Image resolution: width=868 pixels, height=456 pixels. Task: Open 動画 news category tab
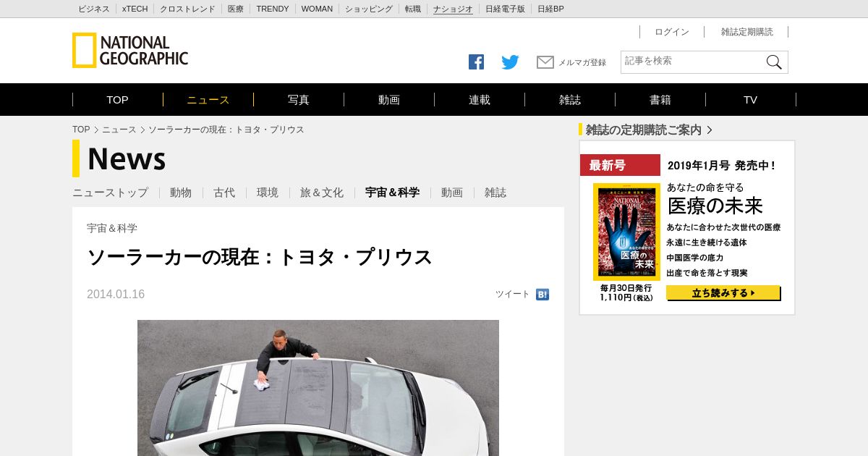pyautogui.click(x=452, y=193)
